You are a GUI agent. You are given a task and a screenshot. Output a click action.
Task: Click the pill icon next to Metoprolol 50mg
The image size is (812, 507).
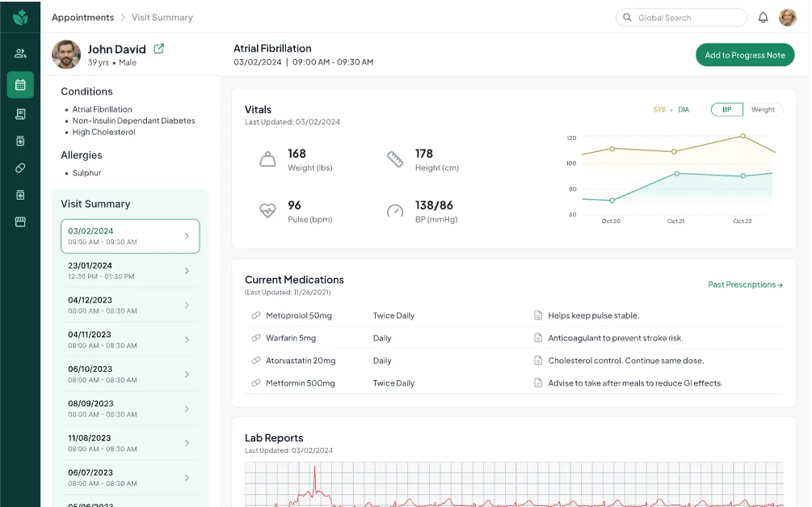pos(256,315)
